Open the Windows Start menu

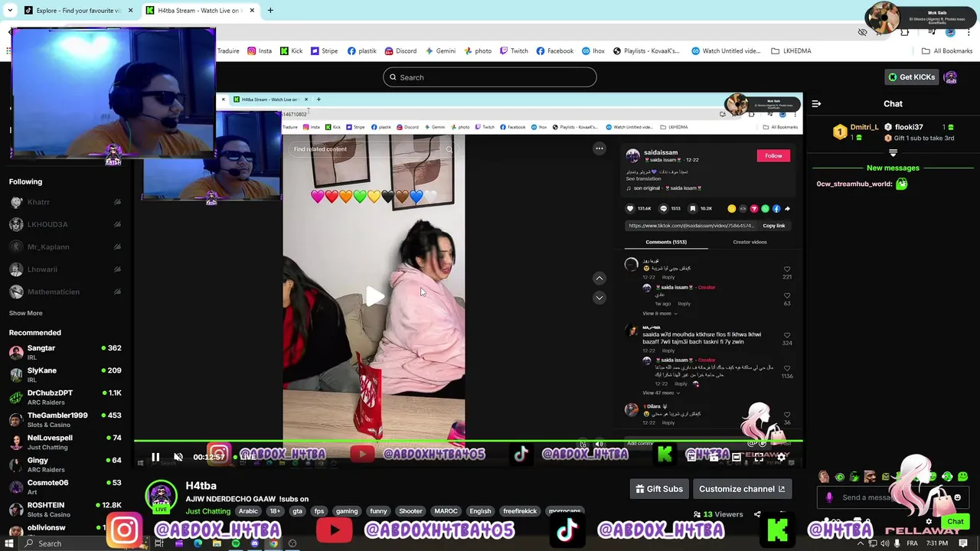pyautogui.click(x=10, y=543)
